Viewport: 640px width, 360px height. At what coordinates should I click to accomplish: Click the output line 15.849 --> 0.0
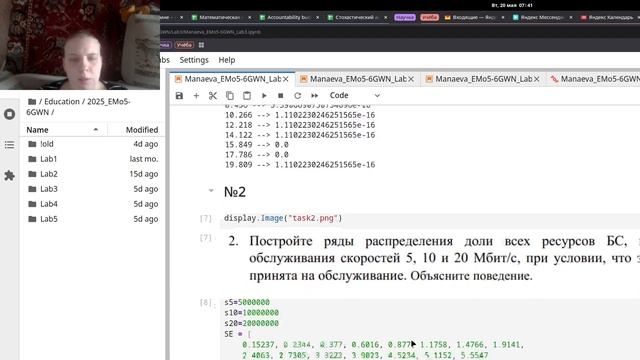256,145
